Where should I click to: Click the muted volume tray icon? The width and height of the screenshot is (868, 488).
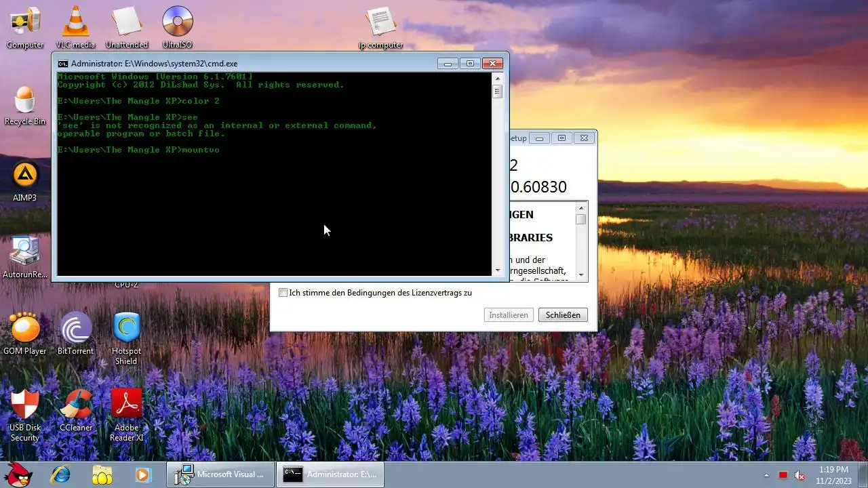point(800,475)
